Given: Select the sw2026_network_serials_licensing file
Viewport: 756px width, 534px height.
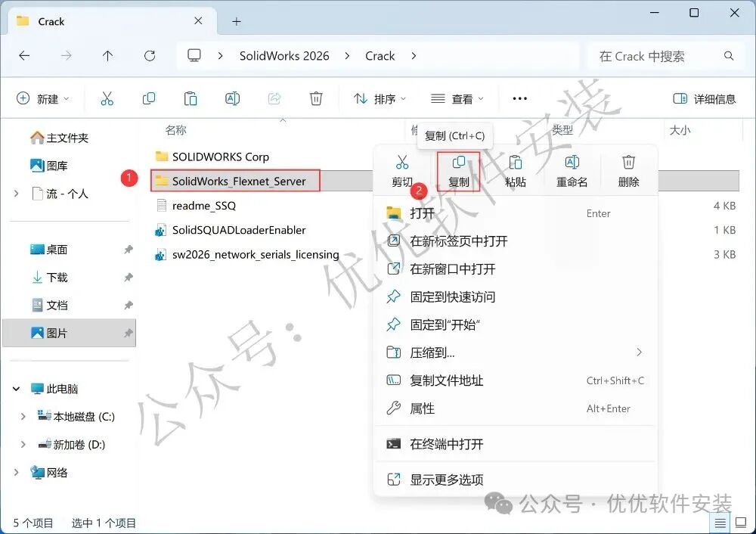Looking at the screenshot, I should pyautogui.click(x=247, y=255).
